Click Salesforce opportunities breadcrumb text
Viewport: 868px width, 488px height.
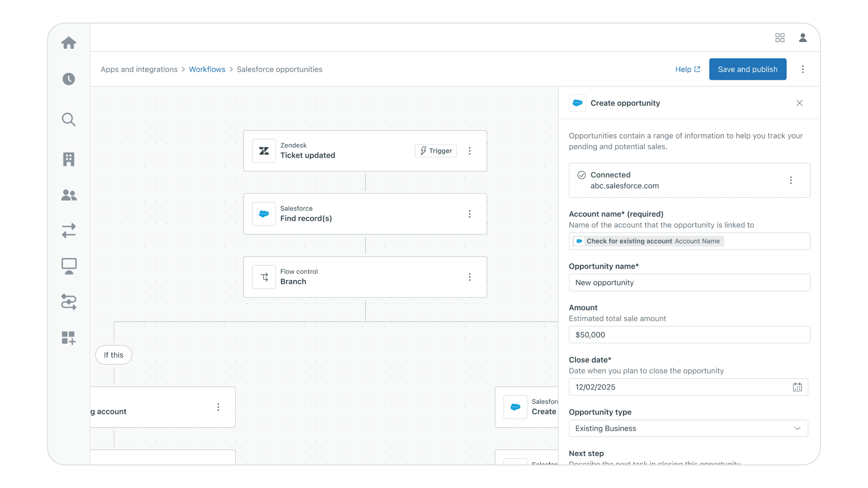[279, 69]
